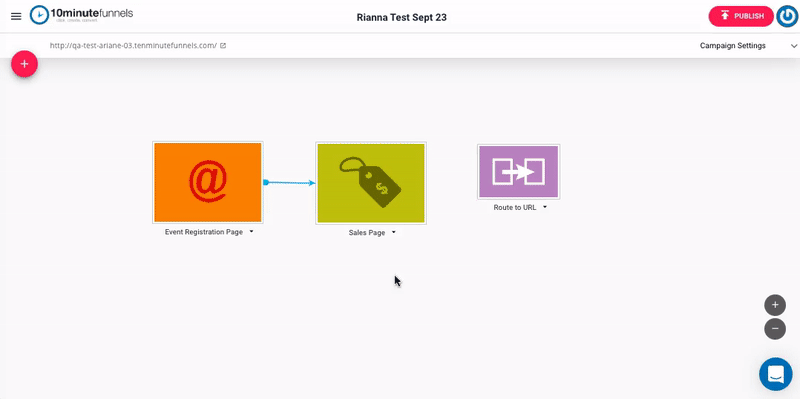Screen dimensions: 800x399
Task: Open the campaign URL external link icon
Action: tap(223, 45)
